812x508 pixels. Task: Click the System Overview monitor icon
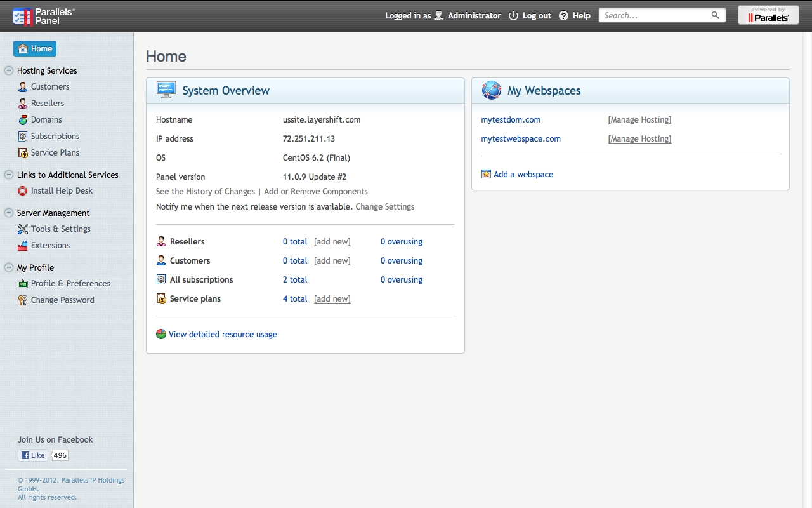[166, 90]
